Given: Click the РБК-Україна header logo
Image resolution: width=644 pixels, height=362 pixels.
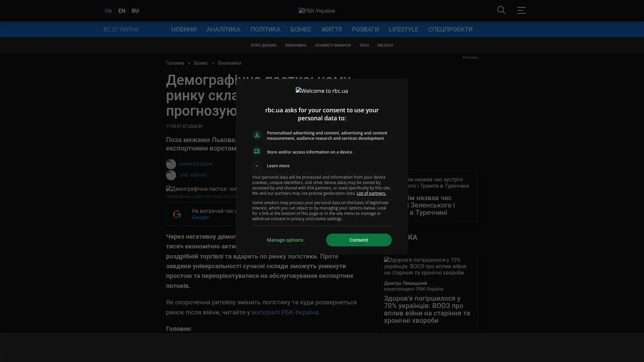Looking at the screenshot, I should coord(317,11).
